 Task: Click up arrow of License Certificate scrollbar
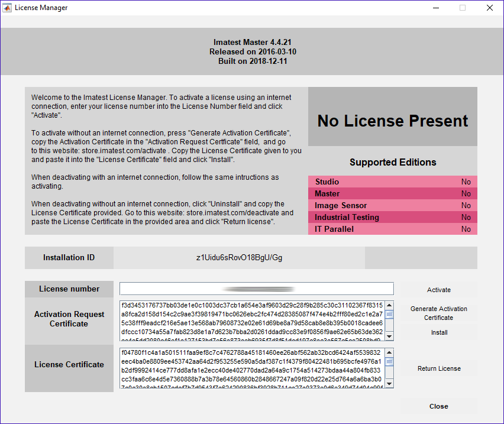tap(389, 352)
